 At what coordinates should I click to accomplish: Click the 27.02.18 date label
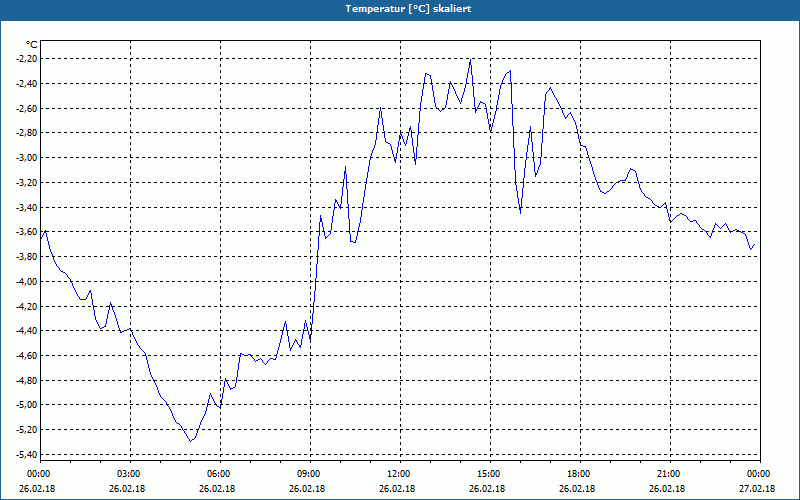pos(757,489)
